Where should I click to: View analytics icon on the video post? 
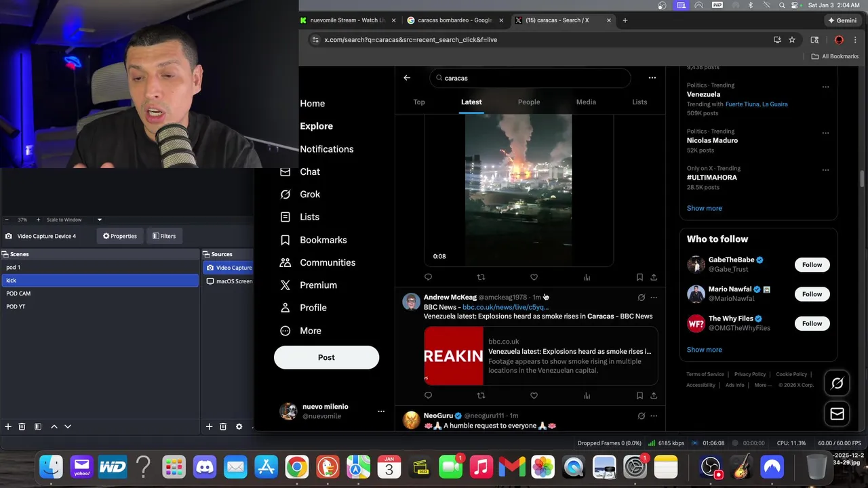click(x=587, y=277)
